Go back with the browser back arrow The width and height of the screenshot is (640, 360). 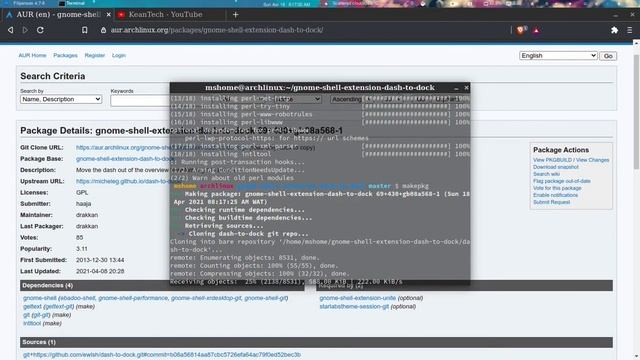coord(11,30)
